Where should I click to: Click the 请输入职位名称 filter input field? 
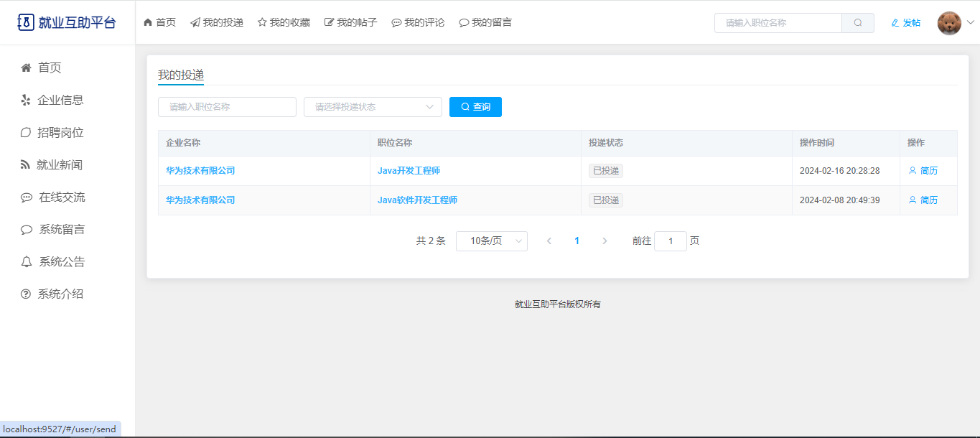point(227,107)
